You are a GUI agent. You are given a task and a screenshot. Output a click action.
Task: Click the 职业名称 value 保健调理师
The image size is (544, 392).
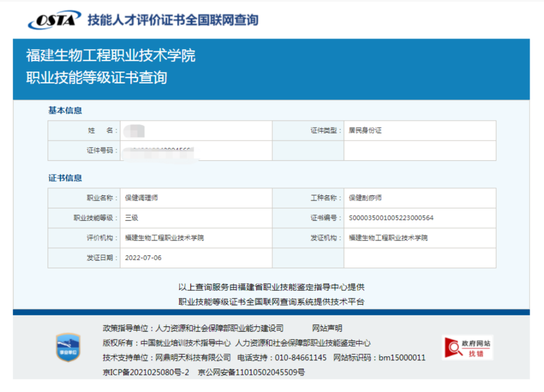click(x=142, y=198)
